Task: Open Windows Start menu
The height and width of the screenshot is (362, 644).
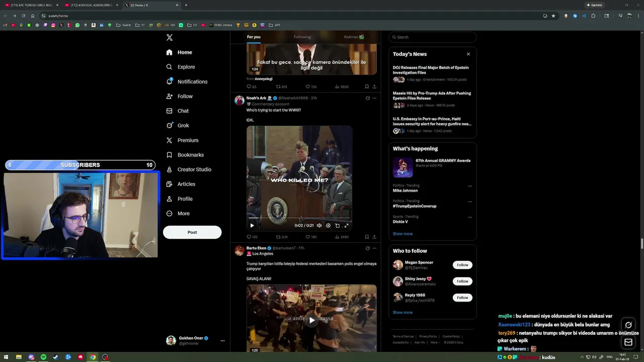Action: click(6, 357)
